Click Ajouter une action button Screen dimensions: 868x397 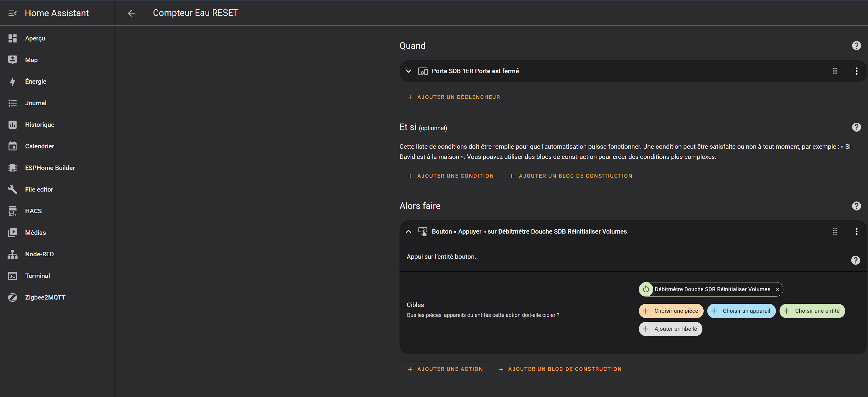point(445,369)
